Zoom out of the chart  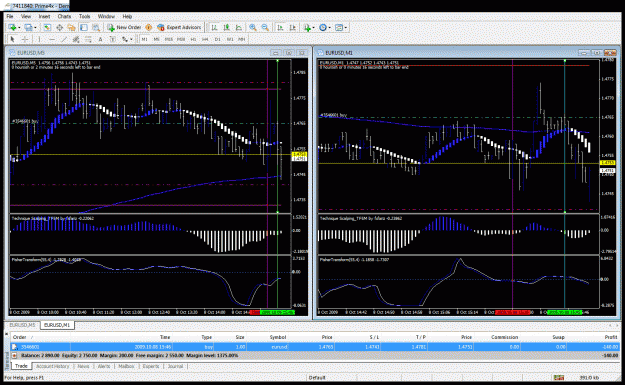(x=265, y=28)
